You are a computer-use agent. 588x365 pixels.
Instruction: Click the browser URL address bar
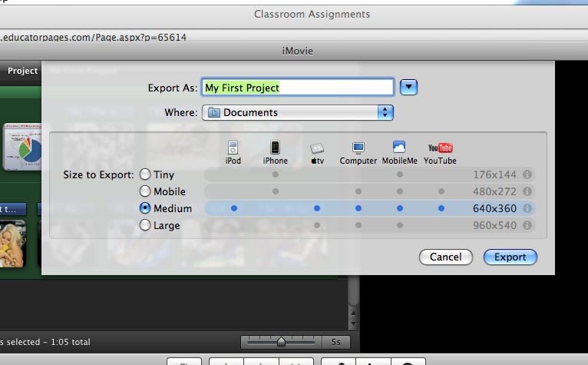[294, 37]
